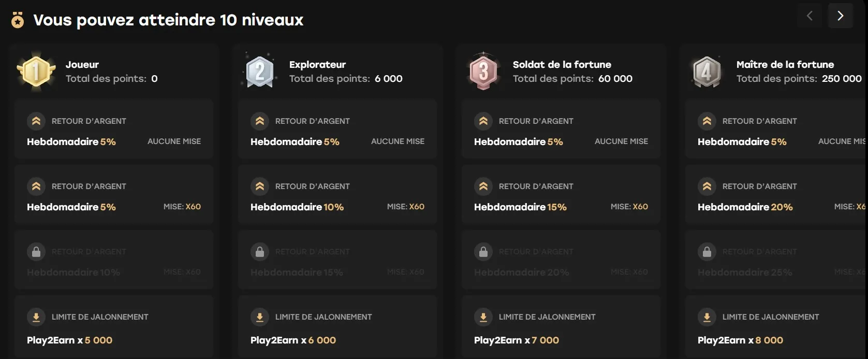Click the lock icon in Explorateur's locked cashback
868x359 pixels.
pos(260,252)
